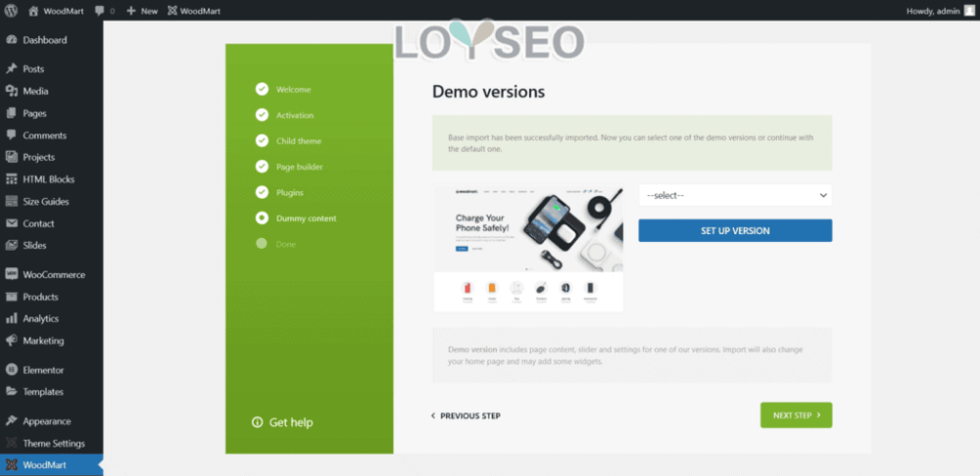Viewport: 980px width, 476px height.
Task: Open the Products menu item
Action: click(x=51, y=297)
